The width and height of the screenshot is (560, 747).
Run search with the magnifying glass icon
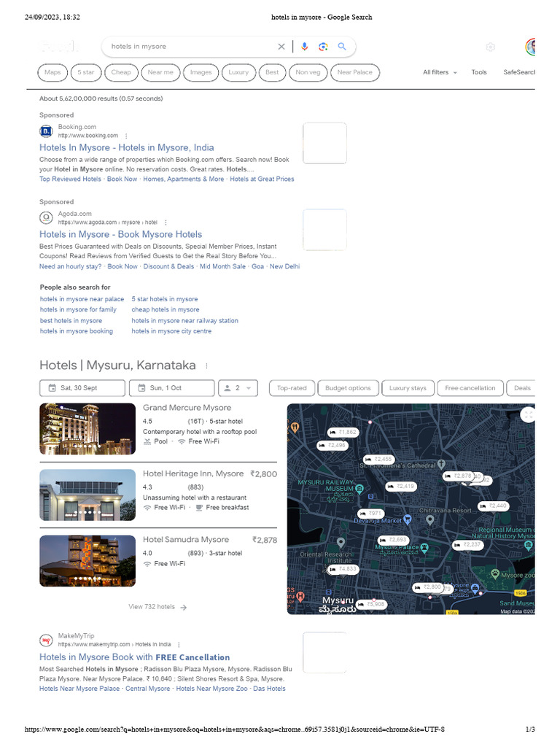(342, 46)
